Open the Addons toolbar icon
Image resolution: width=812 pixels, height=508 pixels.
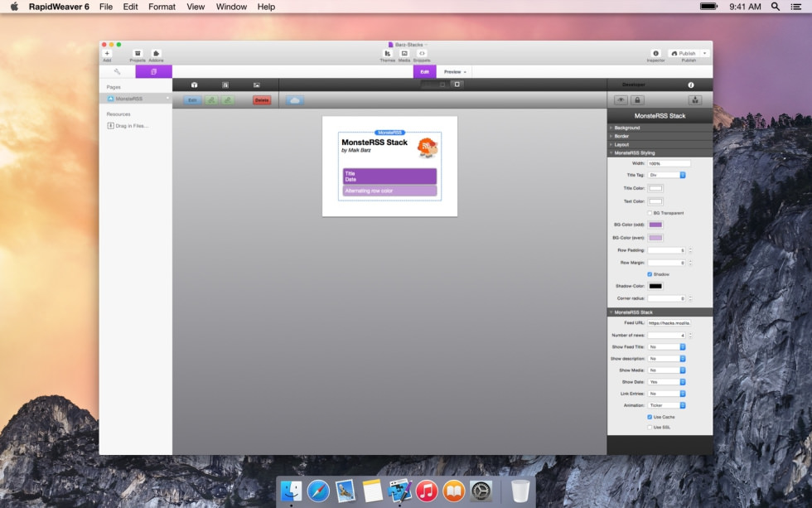pos(156,53)
